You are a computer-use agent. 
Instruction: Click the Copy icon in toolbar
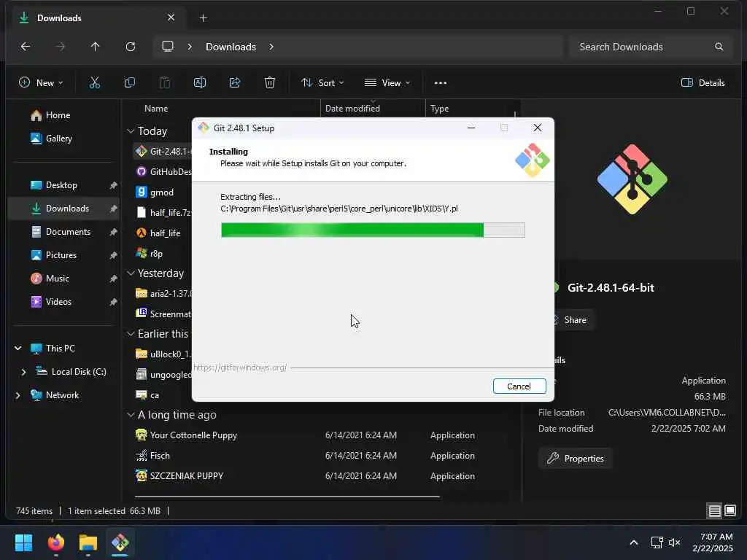coord(130,83)
